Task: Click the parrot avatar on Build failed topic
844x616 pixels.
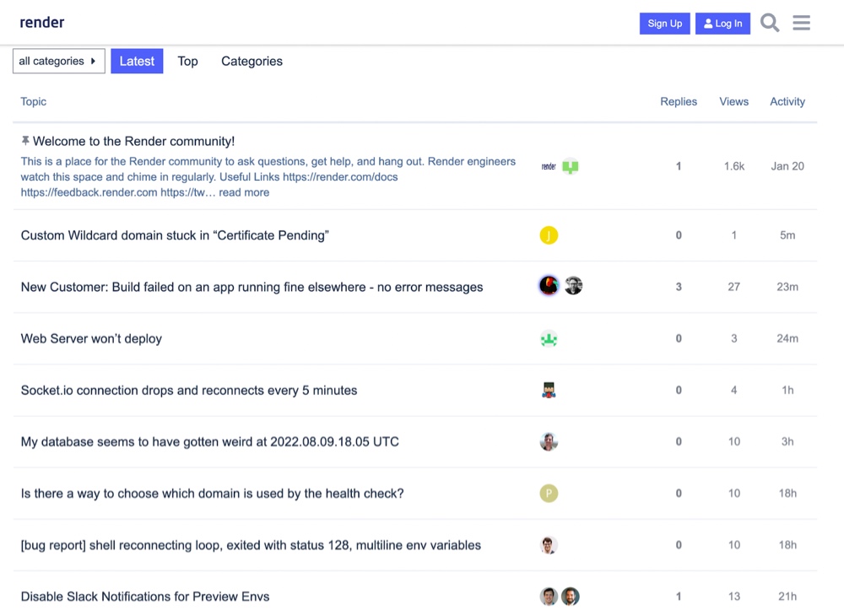Action: pyautogui.click(x=549, y=286)
